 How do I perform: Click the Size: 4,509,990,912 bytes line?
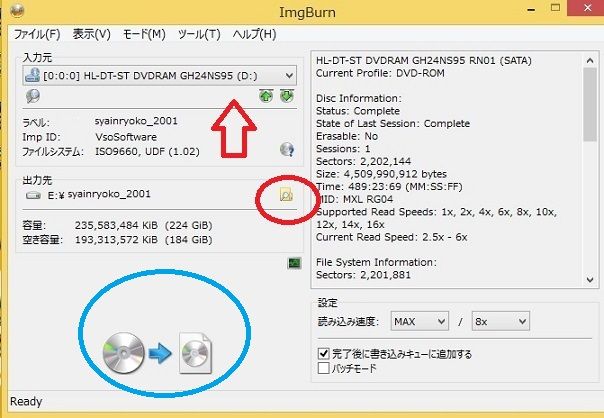click(381, 174)
